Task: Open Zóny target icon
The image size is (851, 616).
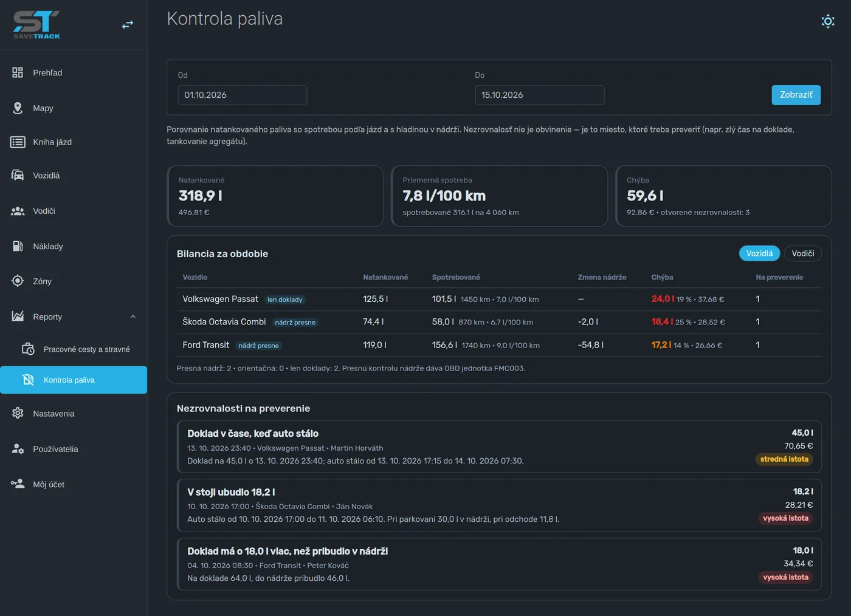Action: [18, 281]
